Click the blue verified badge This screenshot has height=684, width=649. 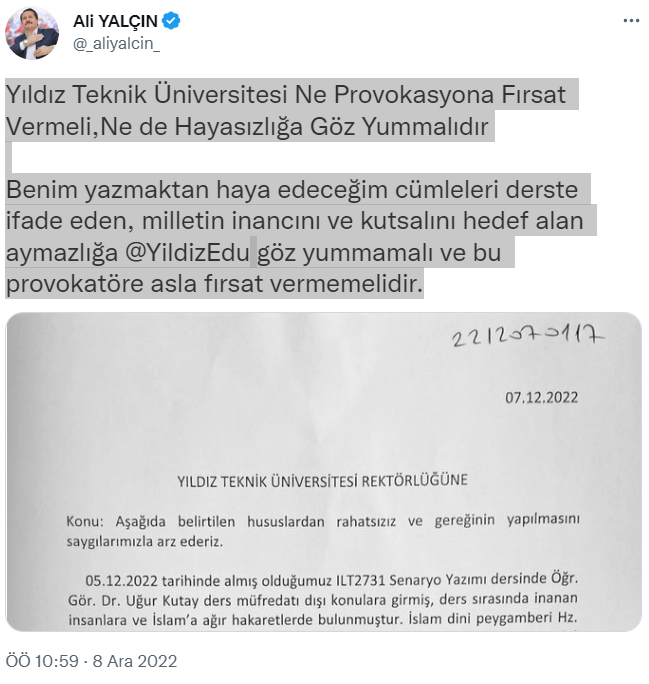click(x=171, y=21)
